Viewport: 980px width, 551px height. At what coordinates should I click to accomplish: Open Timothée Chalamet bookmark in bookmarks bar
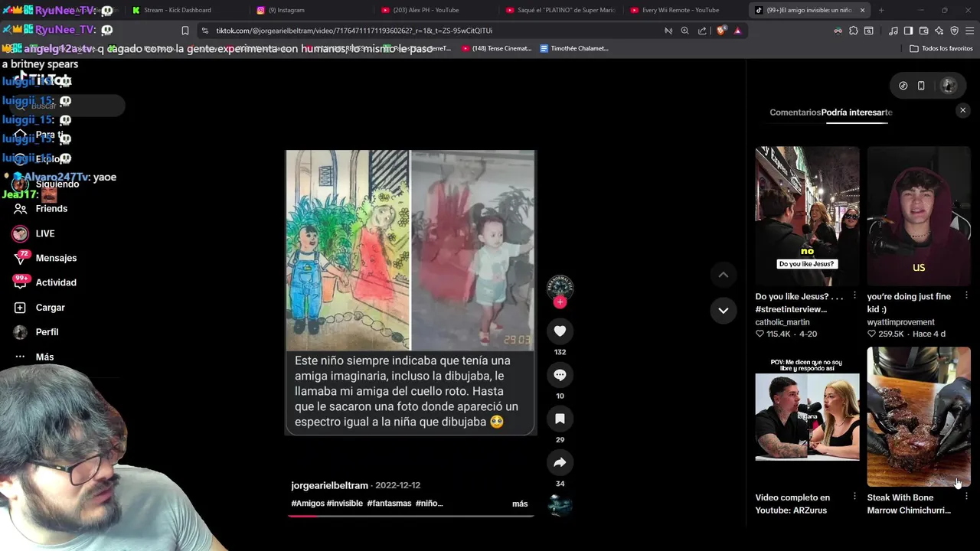pos(574,48)
